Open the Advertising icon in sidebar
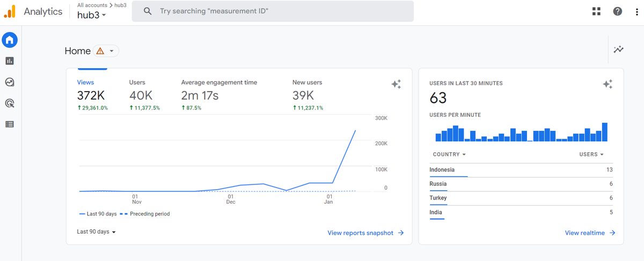 coord(10,103)
